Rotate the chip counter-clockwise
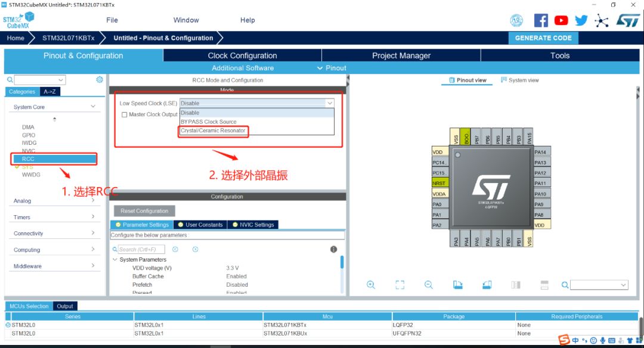The image size is (644, 348). (x=487, y=285)
